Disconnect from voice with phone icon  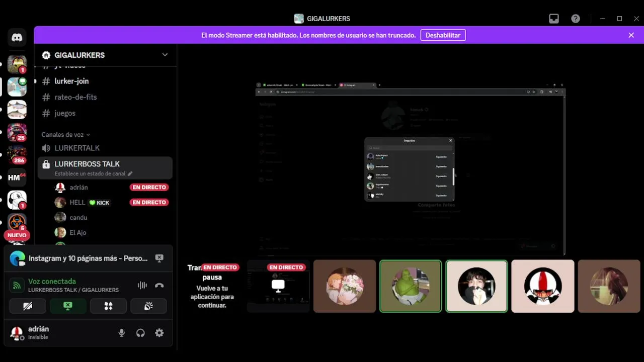click(159, 285)
